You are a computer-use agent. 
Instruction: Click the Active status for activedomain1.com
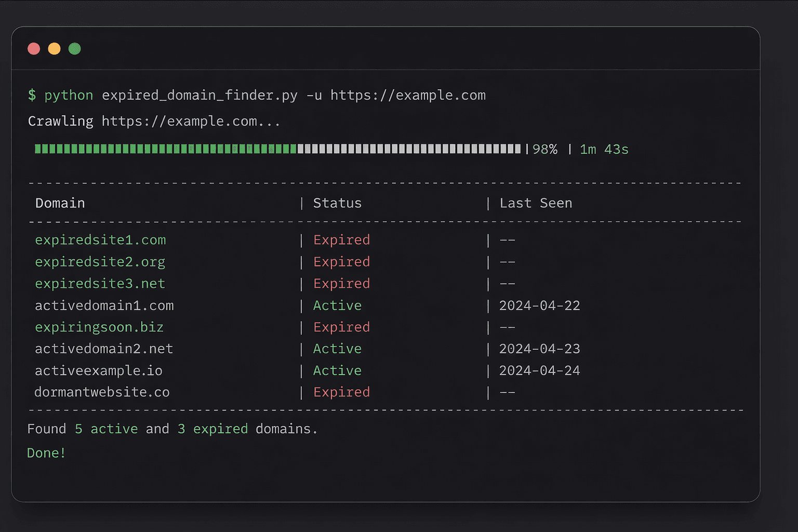point(337,305)
